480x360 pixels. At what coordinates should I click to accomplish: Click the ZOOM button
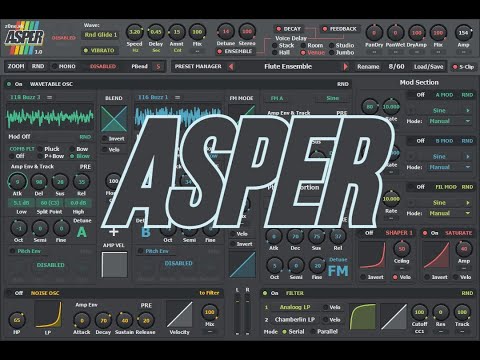(16, 66)
